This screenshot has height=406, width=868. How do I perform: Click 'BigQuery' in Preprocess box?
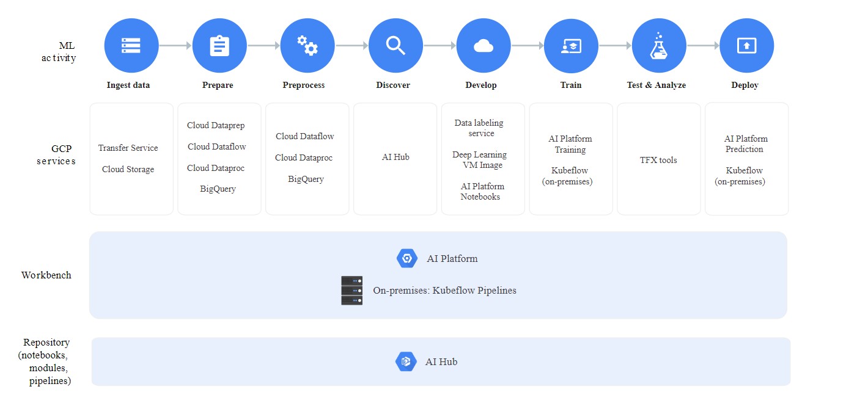[x=306, y=179]
